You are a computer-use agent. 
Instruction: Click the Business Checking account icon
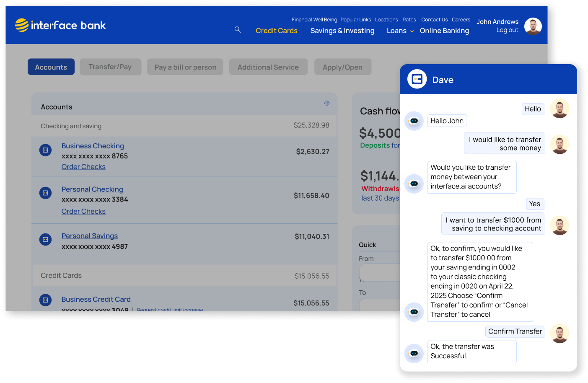tap(45, 150)
